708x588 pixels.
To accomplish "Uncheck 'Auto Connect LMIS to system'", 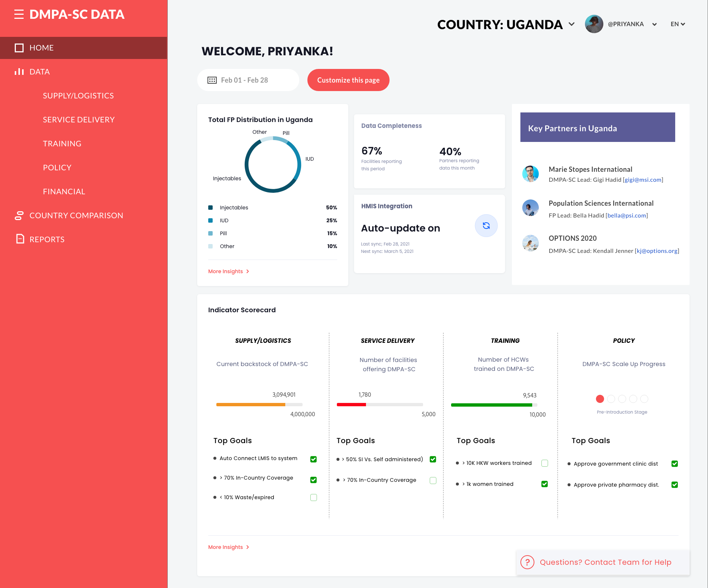I will 314,459.
